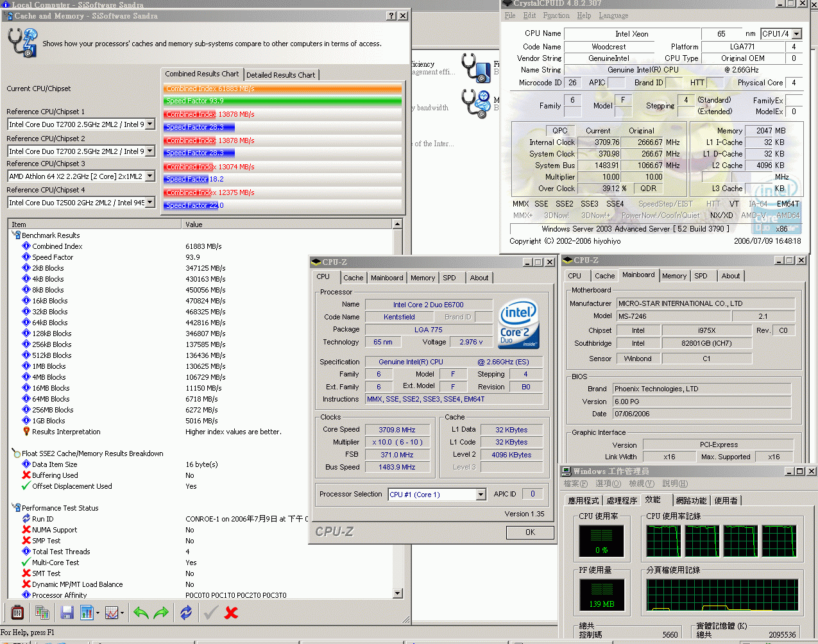Click the ? help button in Sandra title bar

pyautogui.click(x=391, y=16)
